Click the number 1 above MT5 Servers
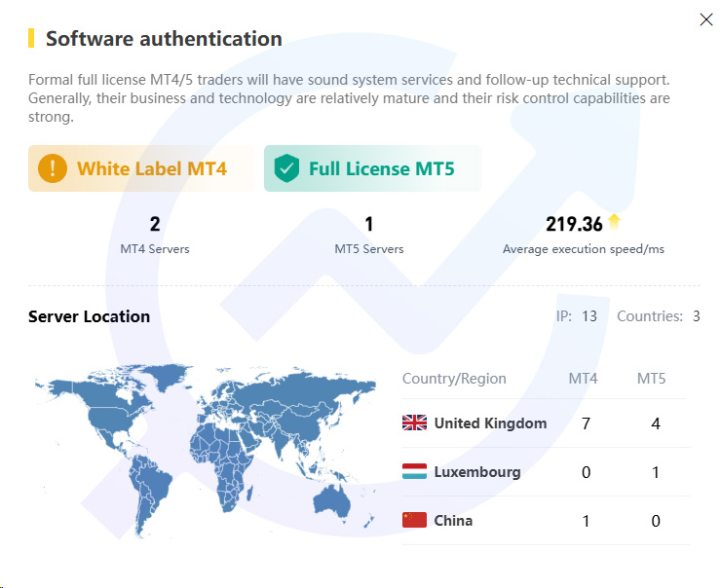The image size is (721, 588). [368, 224]
